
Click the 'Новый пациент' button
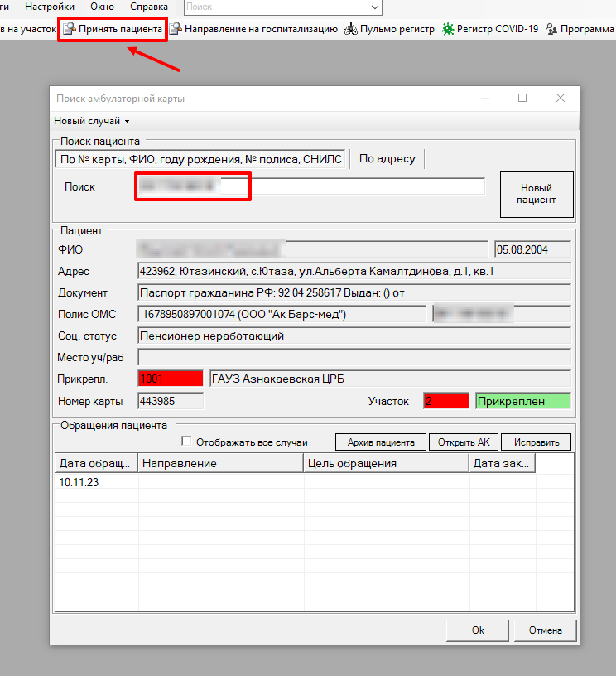536,194
